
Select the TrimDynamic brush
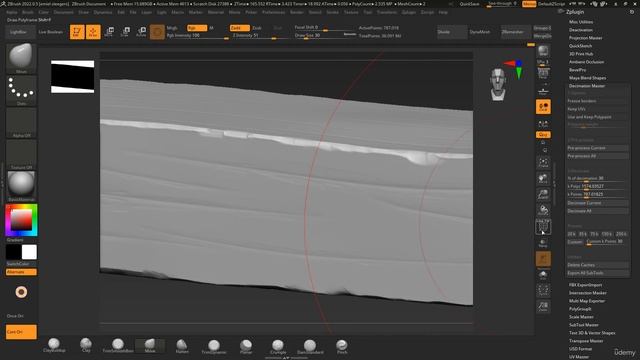click(x=214, y=346)
